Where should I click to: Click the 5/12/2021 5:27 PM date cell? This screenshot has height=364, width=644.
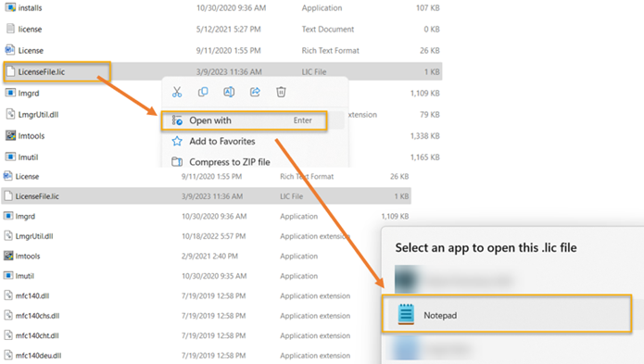point(228,29)
